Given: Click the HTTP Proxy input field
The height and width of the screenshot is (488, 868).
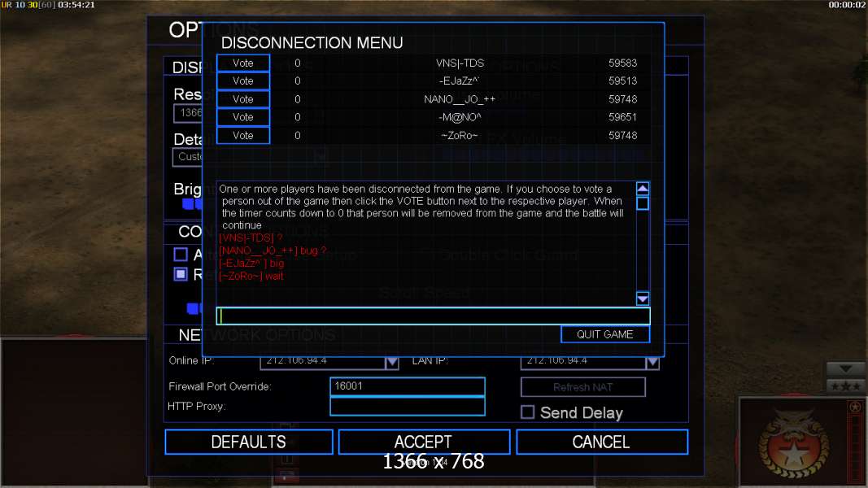Looking at the screenshot, I should (x=408, y=406).
